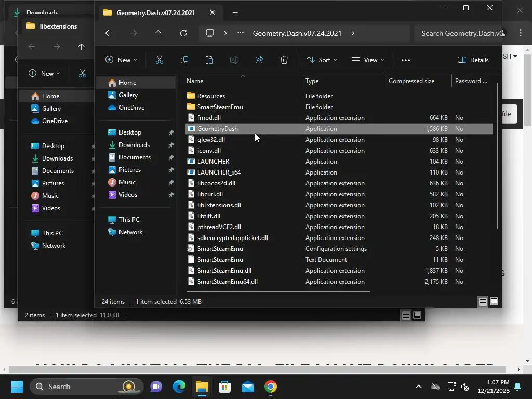Open File Explorer taskbar icon
Viewport: 532px width, 399px height.
point(202,387)
